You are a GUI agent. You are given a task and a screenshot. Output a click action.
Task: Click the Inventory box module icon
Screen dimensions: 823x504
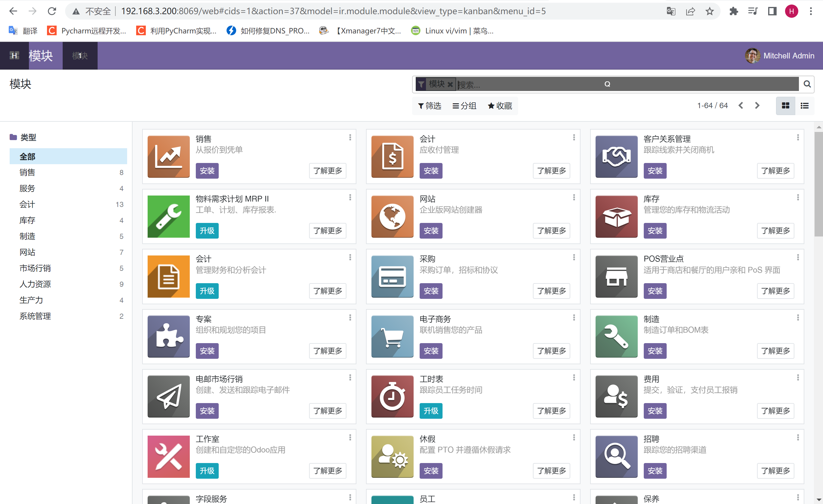(x=616, y=216)
